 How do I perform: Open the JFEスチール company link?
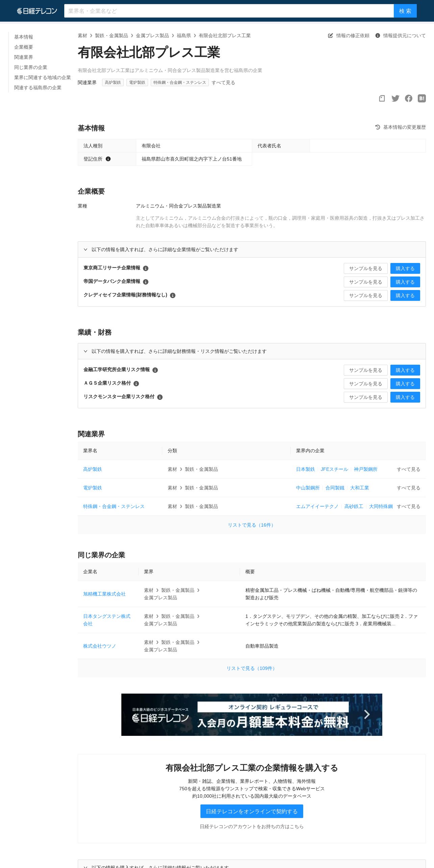(x=334, y=469)
